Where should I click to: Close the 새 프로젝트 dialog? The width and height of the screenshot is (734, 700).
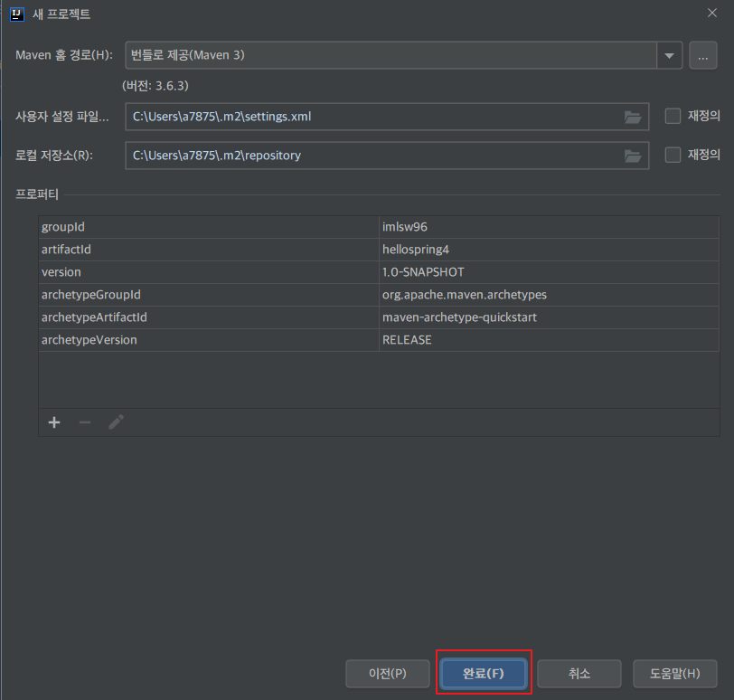(x=712, y=13)
